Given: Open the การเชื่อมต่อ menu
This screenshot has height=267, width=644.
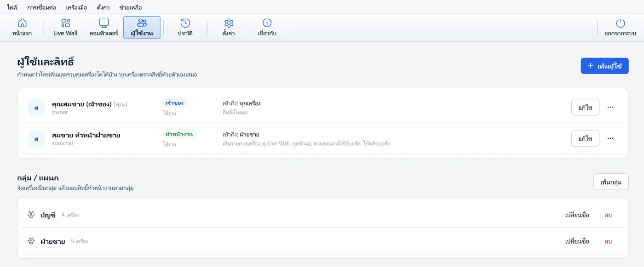Looking at the screenshot, I should [x=42, y=7].
